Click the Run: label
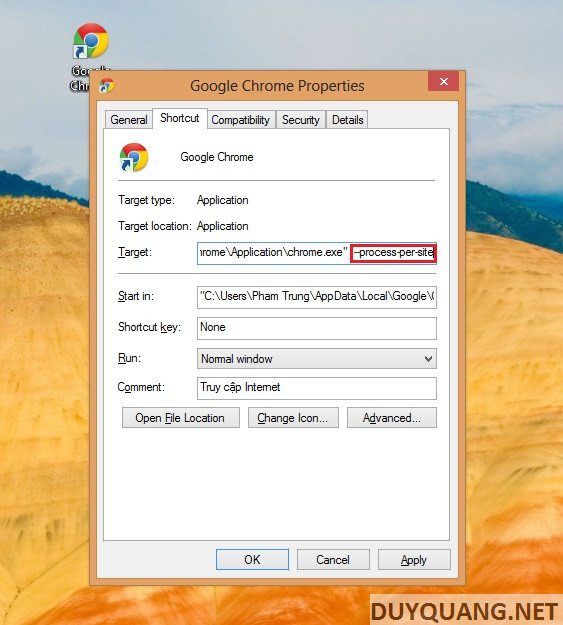Screen dimensions: 563x625 (x=129, y=358)
